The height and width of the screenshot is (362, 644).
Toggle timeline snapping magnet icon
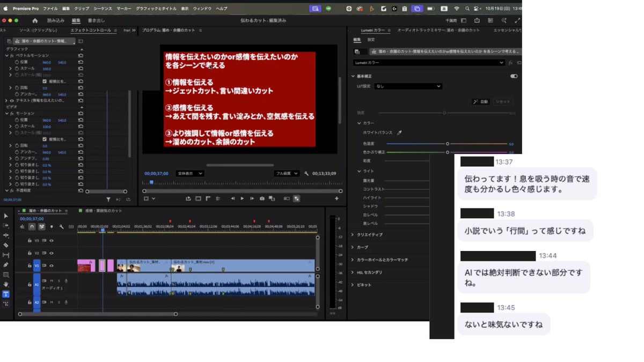coord(32,226)
